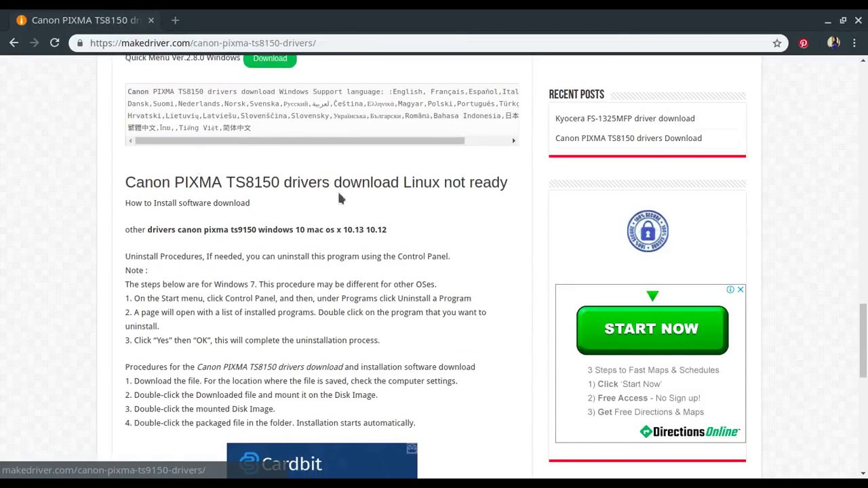
Task: Reload the makedriver page
Action: (x=55, y=43)
